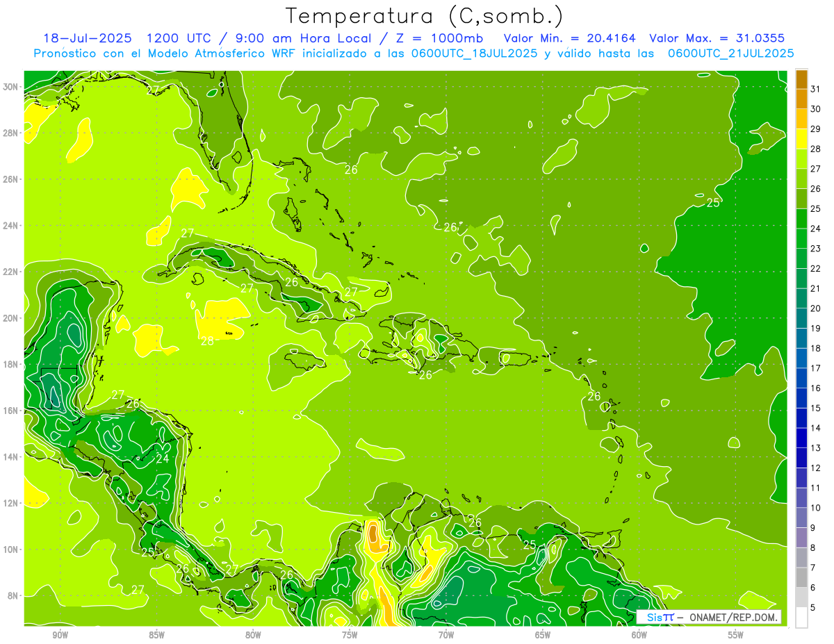Click the '20' colorbar label

click(816, 308)
